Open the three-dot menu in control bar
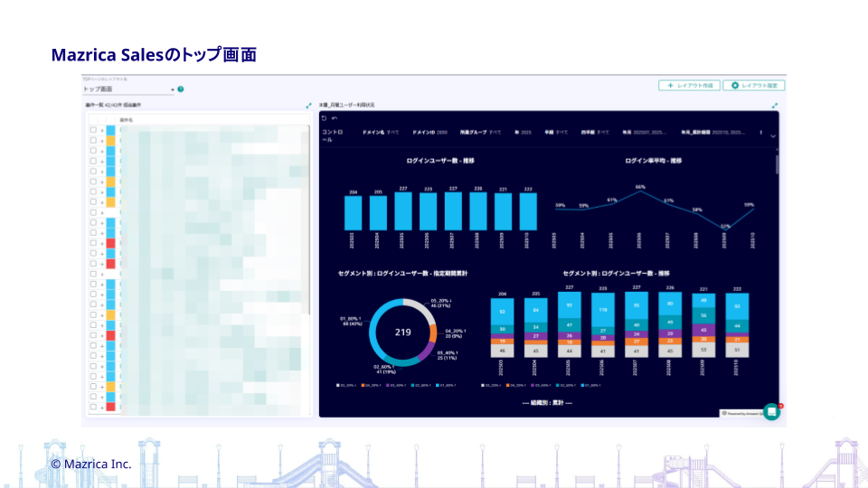 pyautogui.click(x=760, y=132)
